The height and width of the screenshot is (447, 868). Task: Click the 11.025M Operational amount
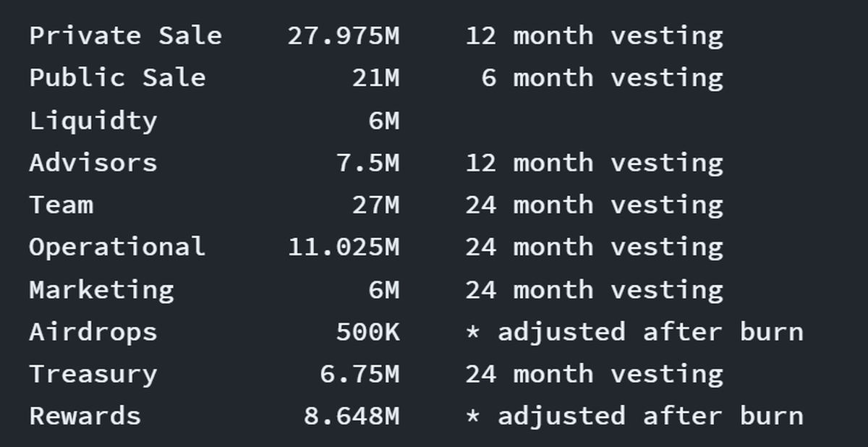click(343, 247)
